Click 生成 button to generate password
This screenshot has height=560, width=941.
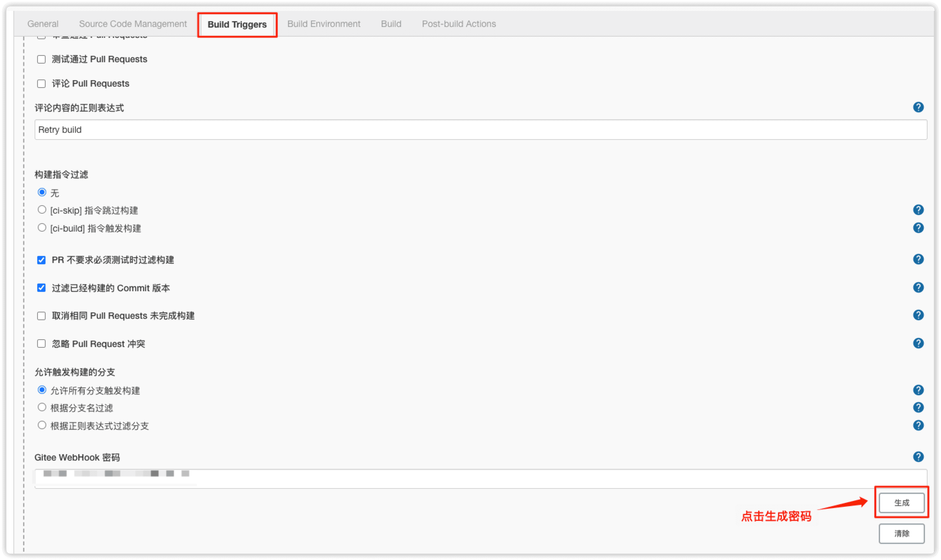(901, 503)
